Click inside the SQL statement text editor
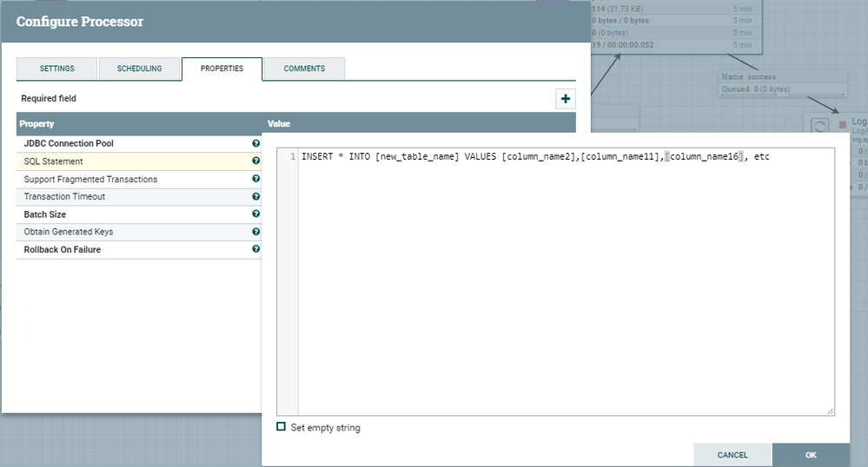 [x=565, y=278]
